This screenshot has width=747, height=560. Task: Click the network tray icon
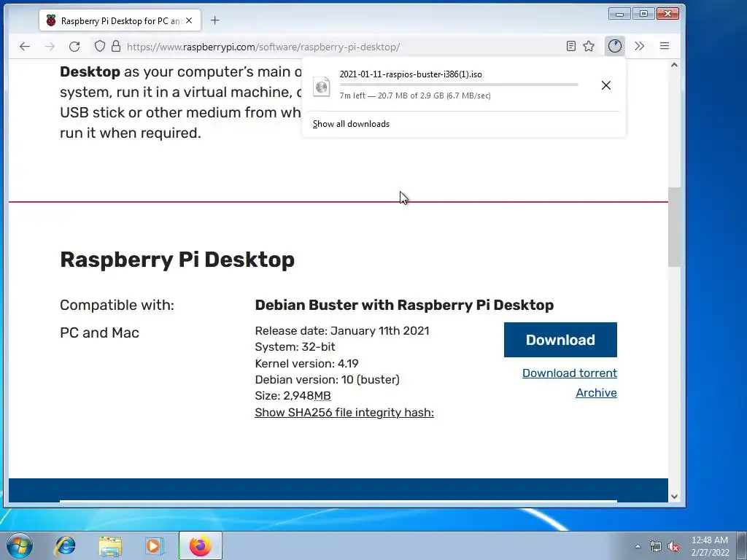tap(656, 546)
